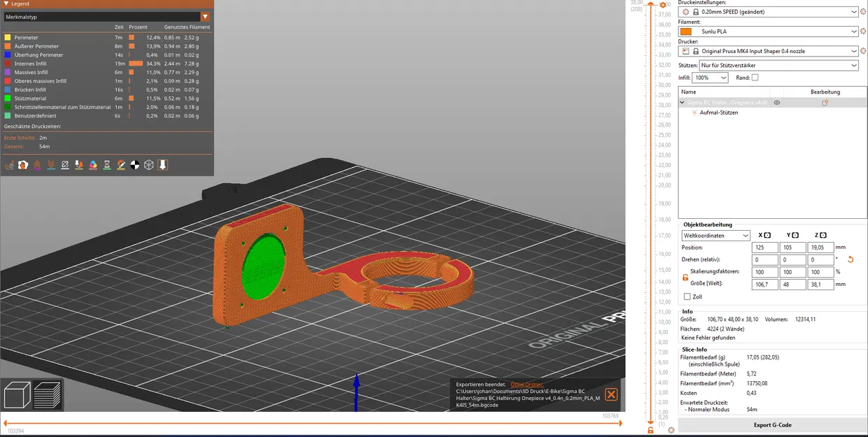Click the orange Sunlu PLA filament color swatch
Image resolution: width=868 pixels, height=437 pixels.
[685, 31]
